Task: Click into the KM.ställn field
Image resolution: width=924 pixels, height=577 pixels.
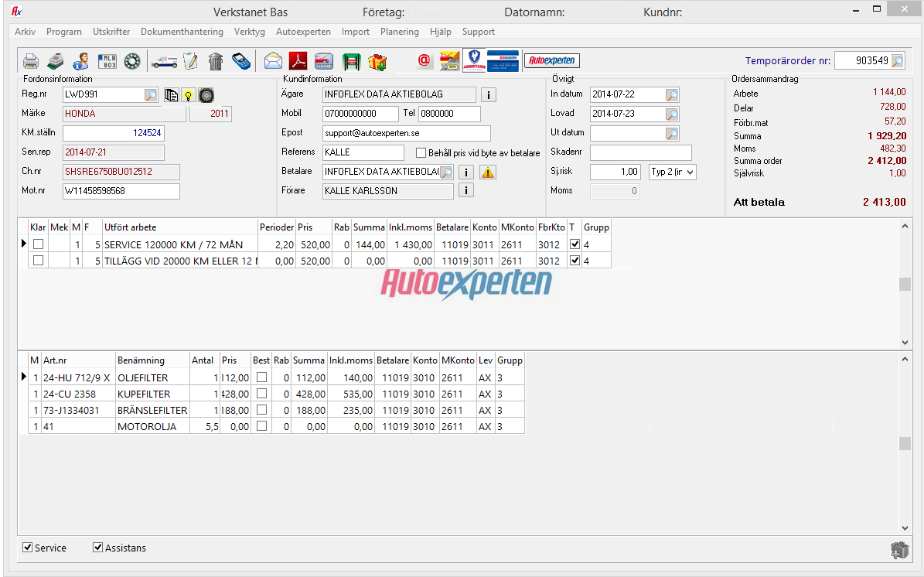Action: click(x=114, y=133)
